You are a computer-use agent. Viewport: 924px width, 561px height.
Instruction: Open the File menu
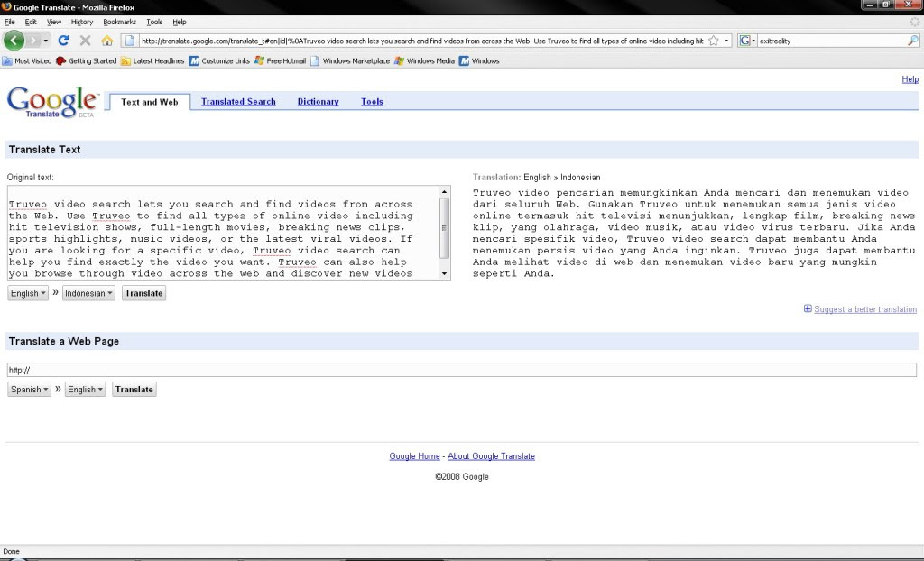pyautogui.click(x=9, y=22)
